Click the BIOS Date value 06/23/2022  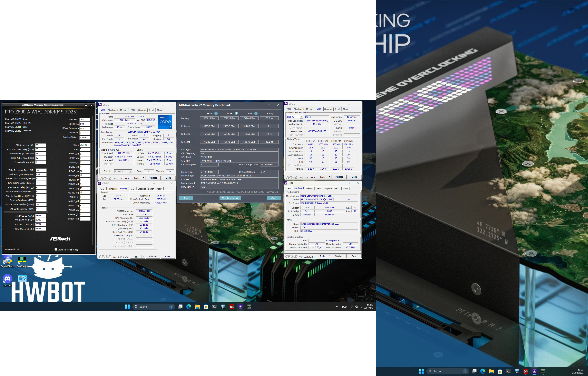tap(329, 231)
